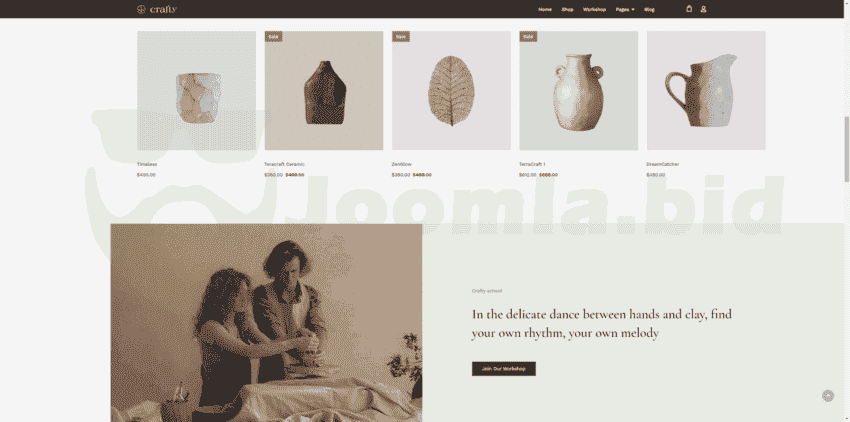
Task: Open the DreamCatcher product title link
Action: (662, 164)
